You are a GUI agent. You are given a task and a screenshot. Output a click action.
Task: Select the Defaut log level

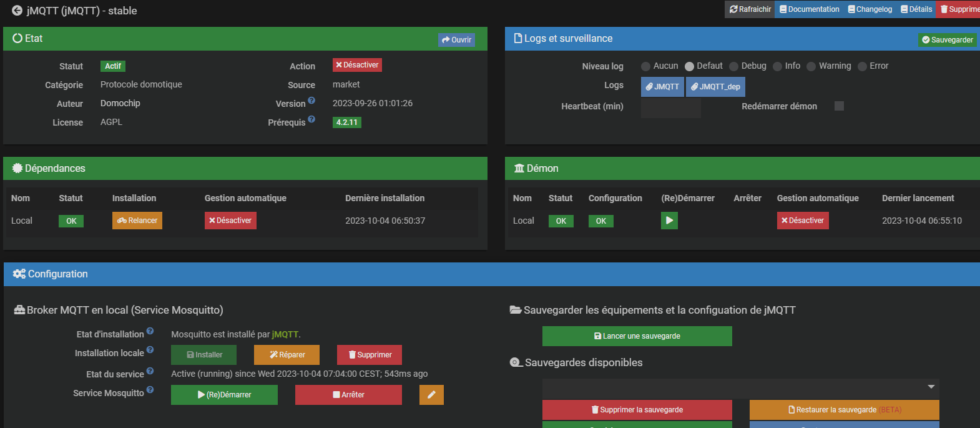tap(690, 66)
